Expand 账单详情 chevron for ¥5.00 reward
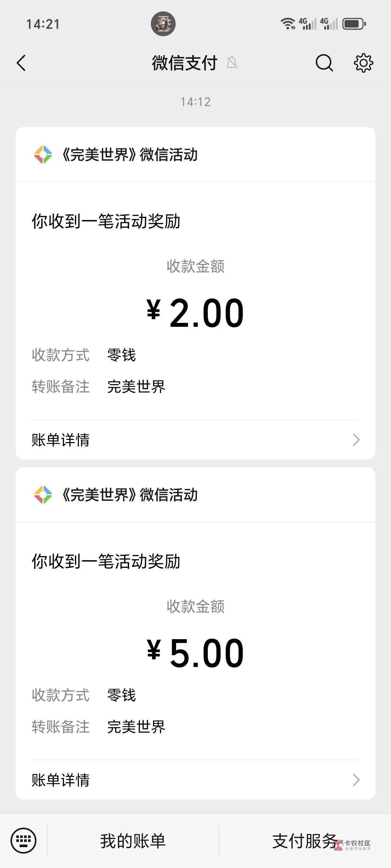Image resolution: width=391 pixels, height=868 pixels. (356, 780)
